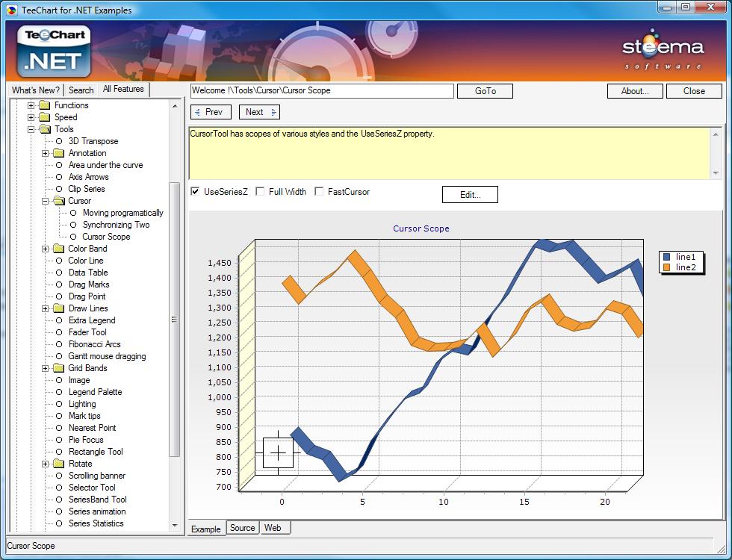Viewport: 732px width, 560px height.
Task: Select the SeriesBand Tool item
Action: click(97, 500)
